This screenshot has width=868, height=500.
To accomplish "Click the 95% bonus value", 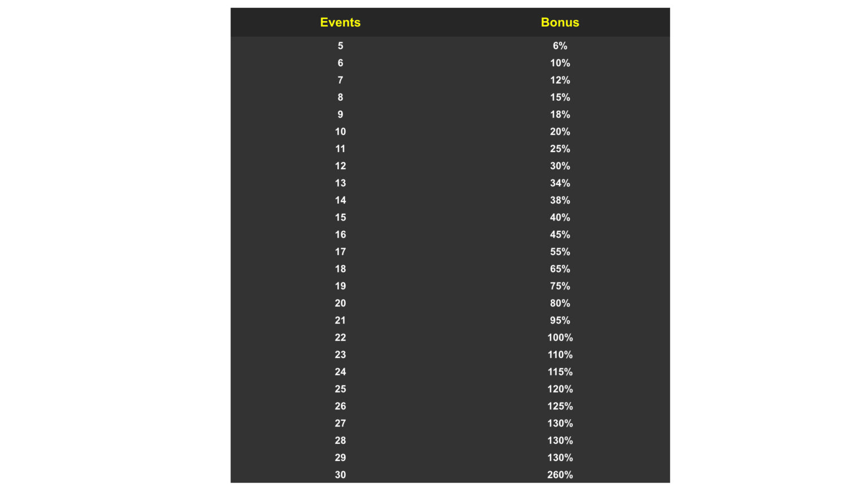I will click(x=560, y=320).
